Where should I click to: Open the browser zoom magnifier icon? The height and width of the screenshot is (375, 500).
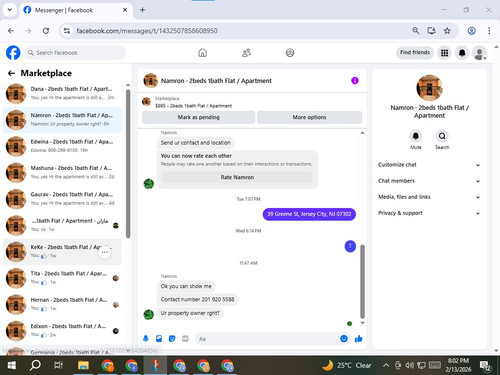pos(415,31)
